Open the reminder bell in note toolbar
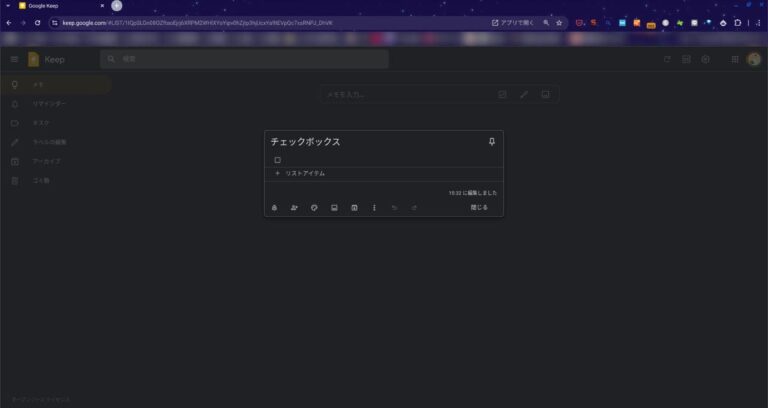 tap(274, 208)
